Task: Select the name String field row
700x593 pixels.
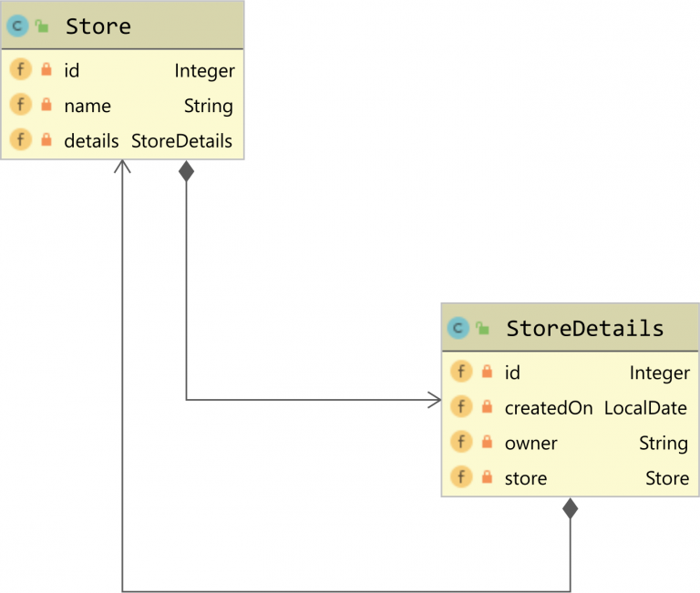Action: (x=122, y=106)
